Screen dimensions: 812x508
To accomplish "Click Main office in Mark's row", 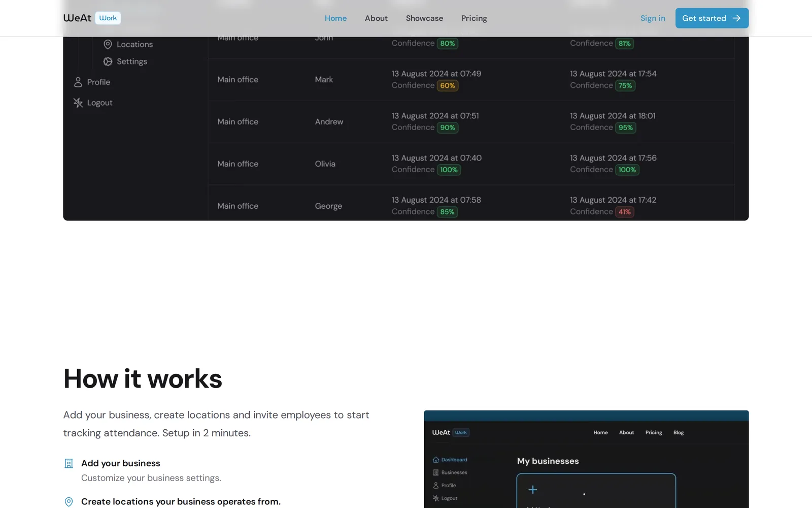I will pyautogui.click(x=238, y=80).
